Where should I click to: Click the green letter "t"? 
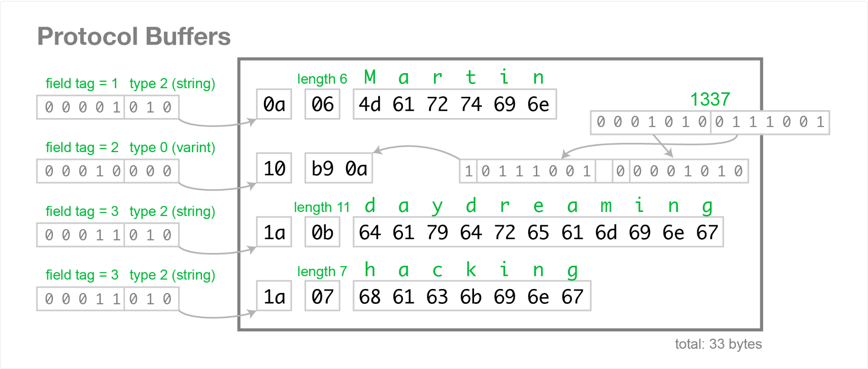471,77
